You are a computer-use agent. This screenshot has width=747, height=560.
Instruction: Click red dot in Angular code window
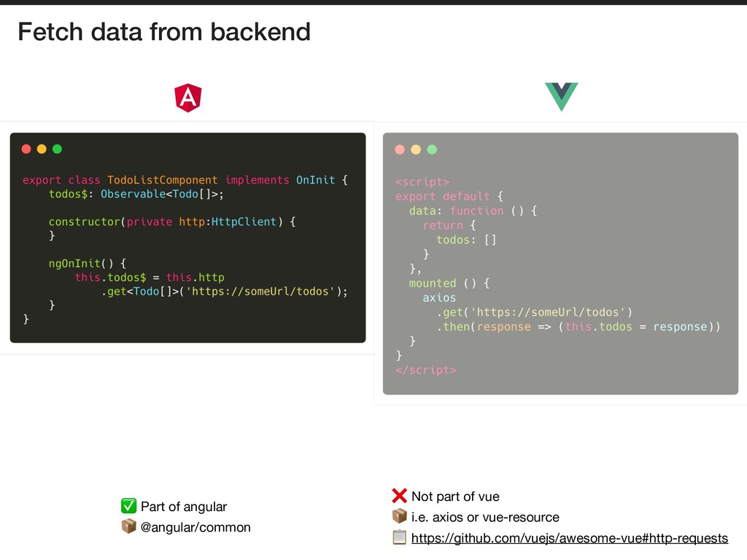pyautogui.click(x=26, y=149)
